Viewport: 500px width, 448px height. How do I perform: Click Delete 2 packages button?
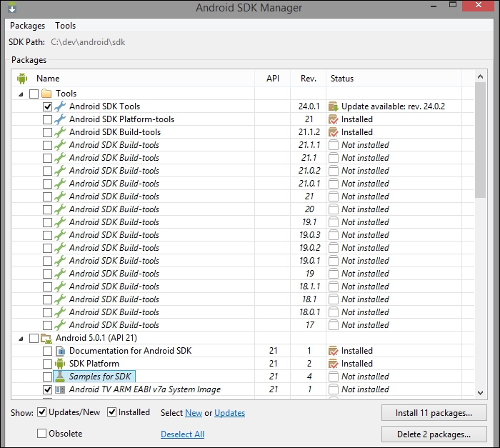coord(434,434)
